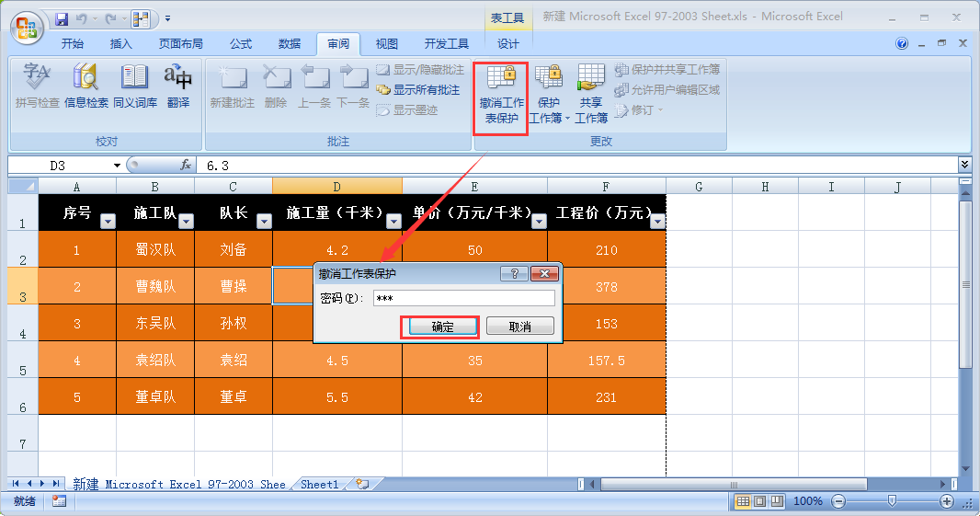Open 序号 column filter dropdown
980x516 pixels.
(108, 221)
